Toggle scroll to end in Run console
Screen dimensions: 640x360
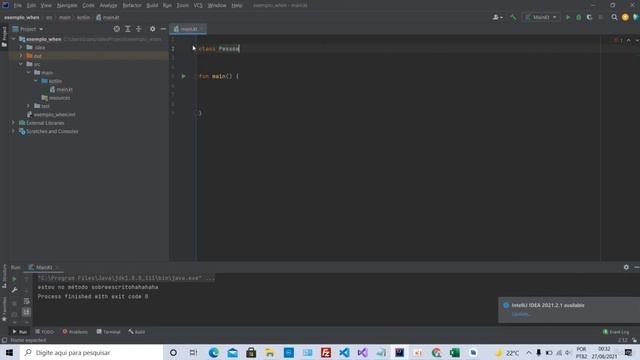tap(27, 312)
